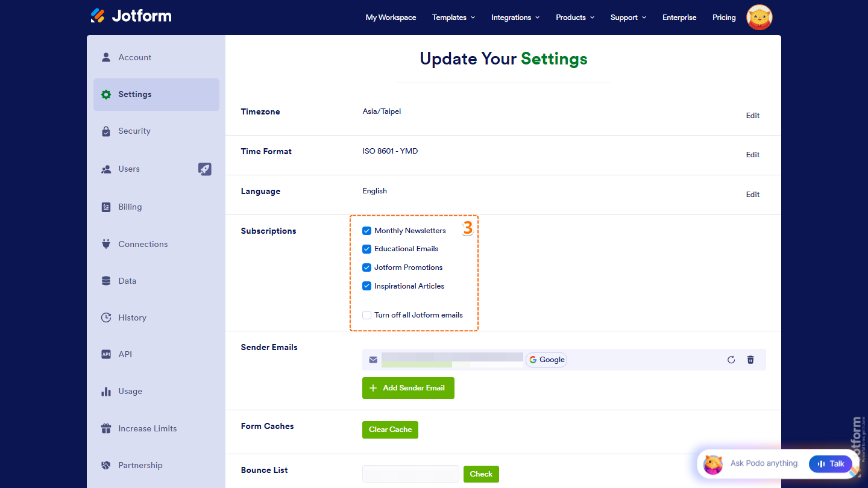The image size is (868, 488).
Task: Delete the sender email with trash icon
Action: (x=750, y=360)
